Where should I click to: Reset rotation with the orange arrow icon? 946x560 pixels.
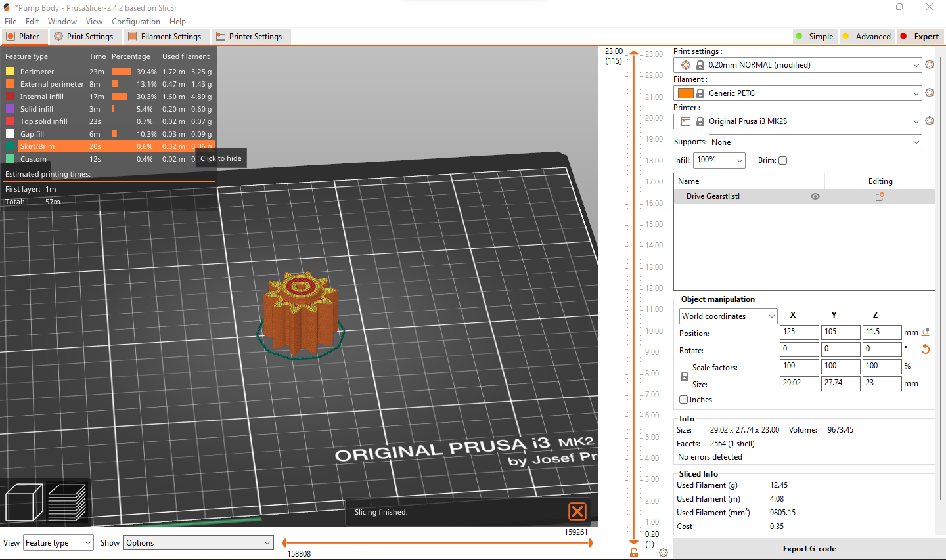pyautogui.click(x=926, y=349)
